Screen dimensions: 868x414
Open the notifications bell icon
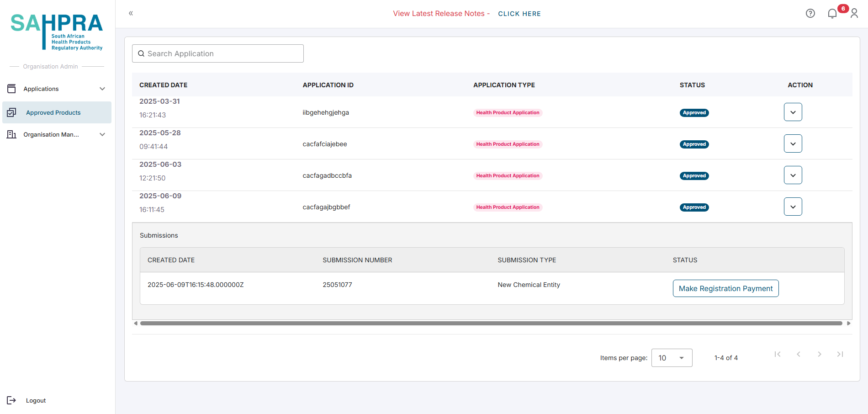[x=832, y=14]
